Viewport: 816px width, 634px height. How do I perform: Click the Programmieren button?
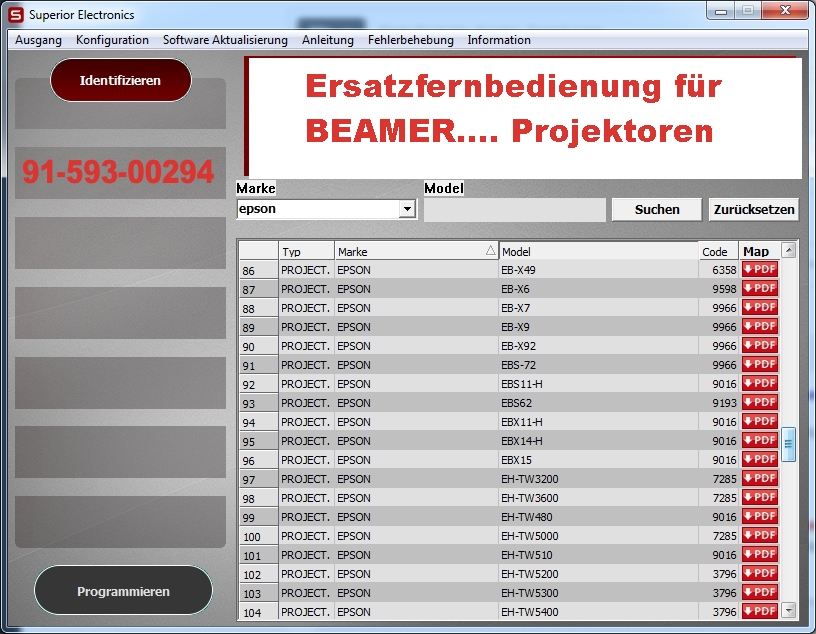(123, 591)
